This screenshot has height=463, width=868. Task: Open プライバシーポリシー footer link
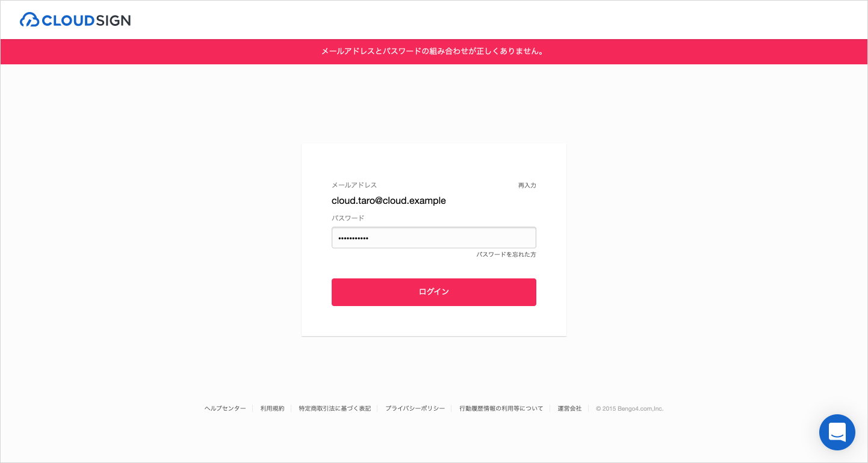pos(415,408)
